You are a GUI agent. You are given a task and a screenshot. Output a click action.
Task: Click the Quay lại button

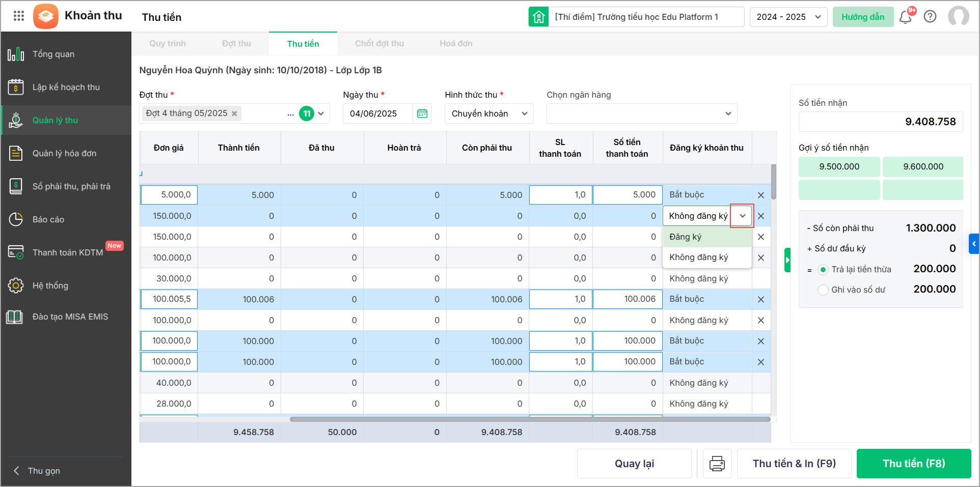[x=634, y=464]
